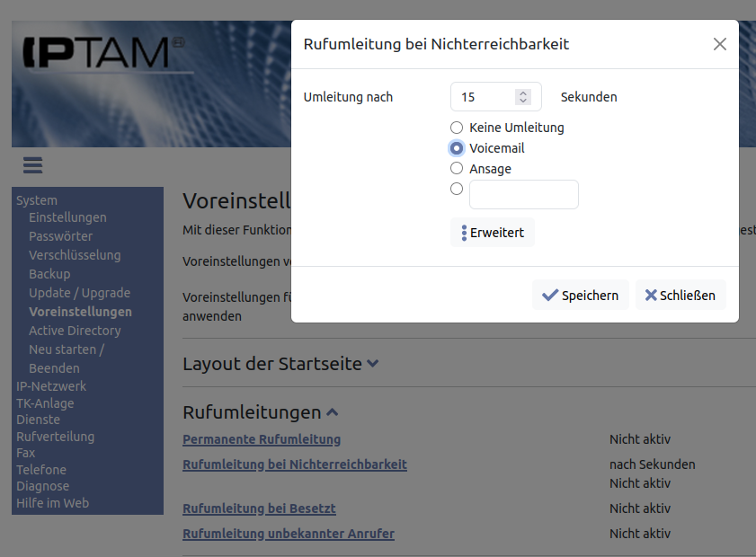Click the Schließen button

[x=680, y=295]
